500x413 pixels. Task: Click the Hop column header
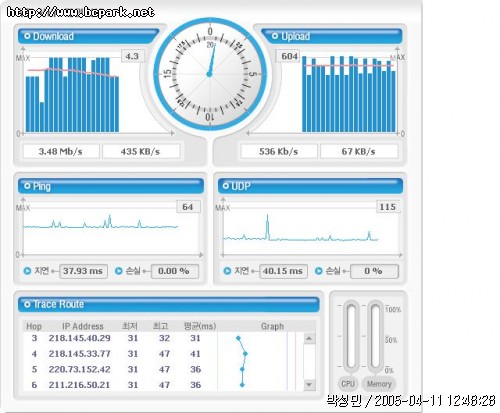[x=34, y=326]
